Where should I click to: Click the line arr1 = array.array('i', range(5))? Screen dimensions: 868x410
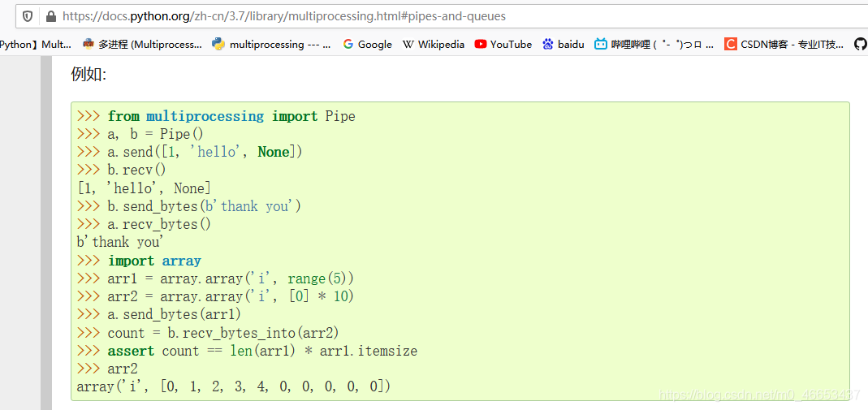pyautogui.click(x=215, y=278)
